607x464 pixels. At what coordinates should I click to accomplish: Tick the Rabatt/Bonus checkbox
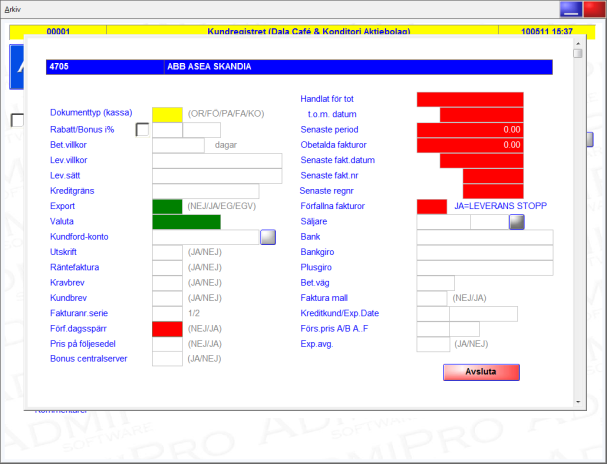142,130
